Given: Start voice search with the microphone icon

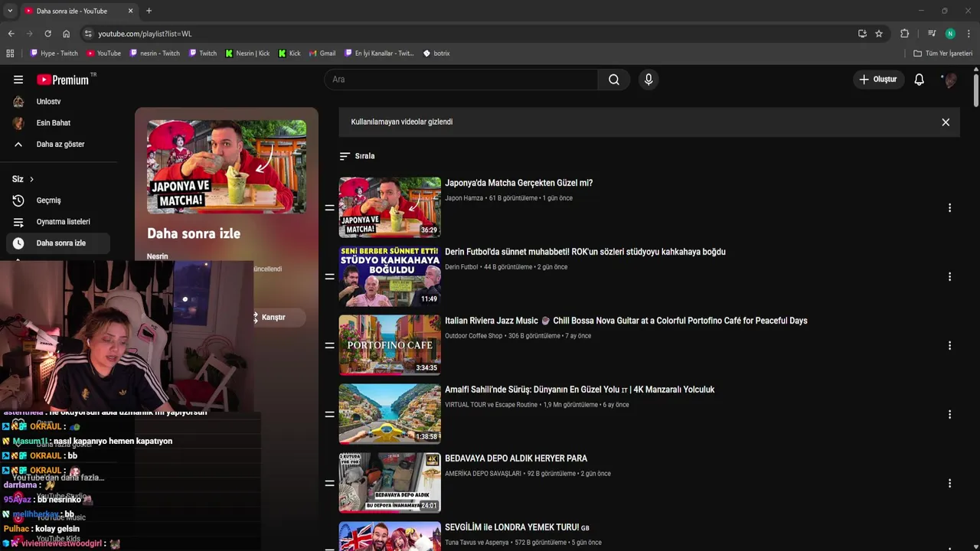Looking at the screenshot, I should tap(648, 80).
